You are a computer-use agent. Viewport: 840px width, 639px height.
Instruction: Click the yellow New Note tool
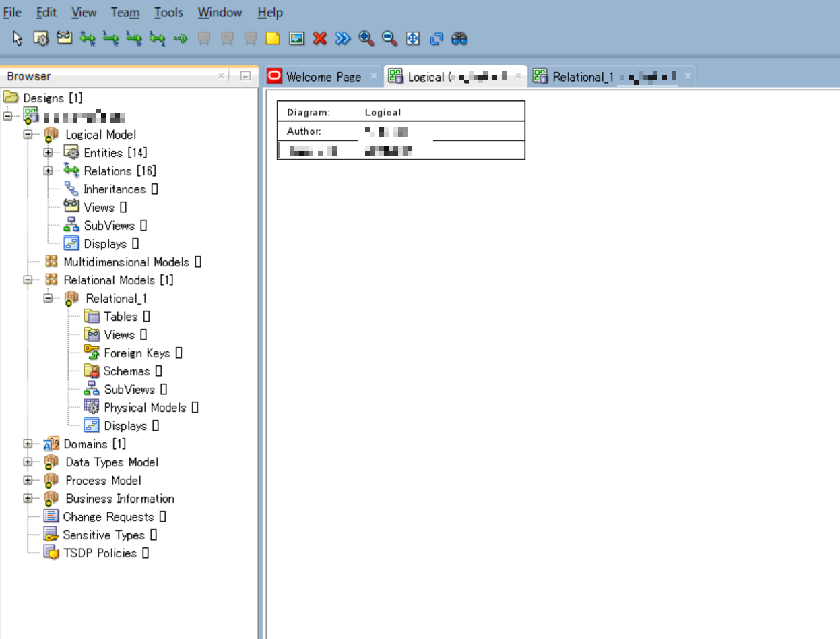click(273, 38)
